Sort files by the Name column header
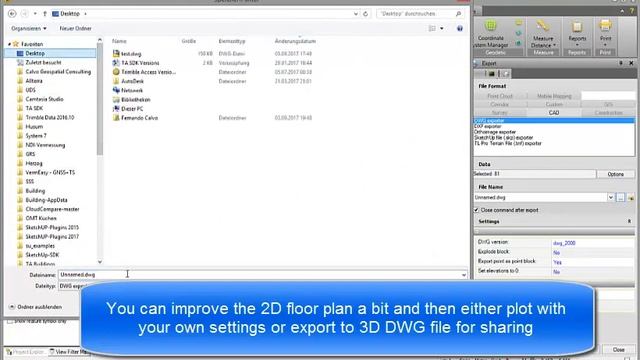 click(120, 41)
